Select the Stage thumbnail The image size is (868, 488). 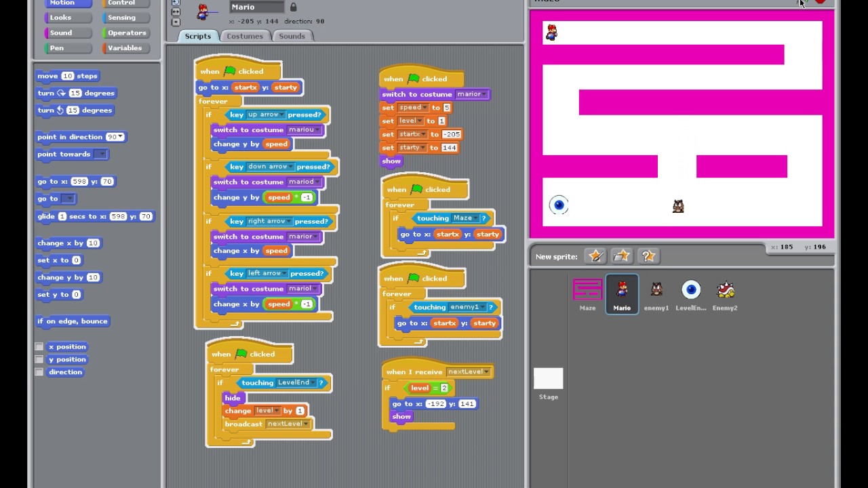(549, 384)
